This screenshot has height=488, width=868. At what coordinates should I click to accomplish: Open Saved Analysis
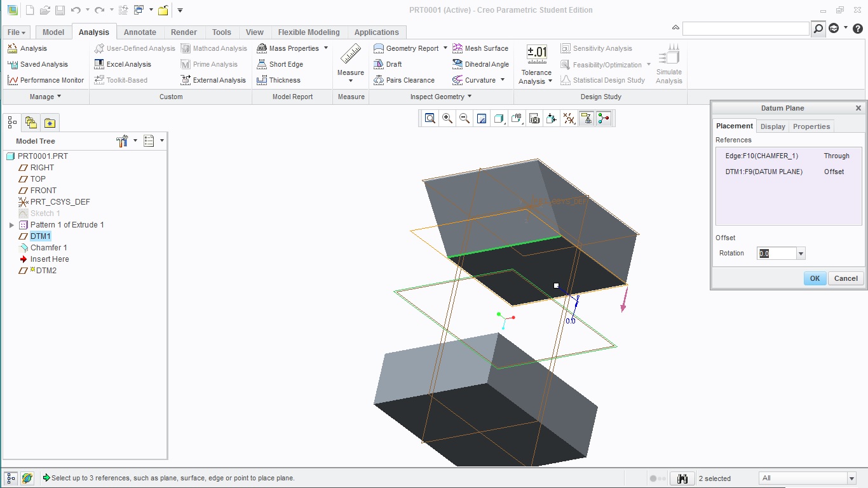point(37,64)
